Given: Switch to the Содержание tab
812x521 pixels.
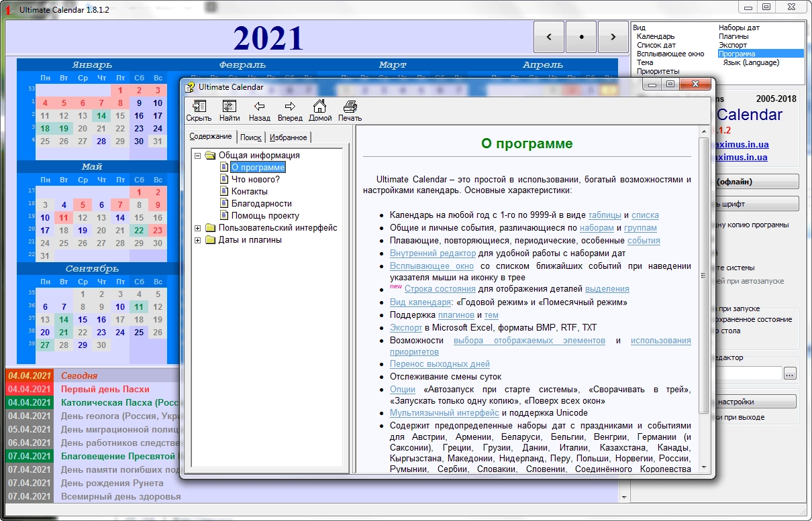Looking at the screenshot, I should click(210, 137).
